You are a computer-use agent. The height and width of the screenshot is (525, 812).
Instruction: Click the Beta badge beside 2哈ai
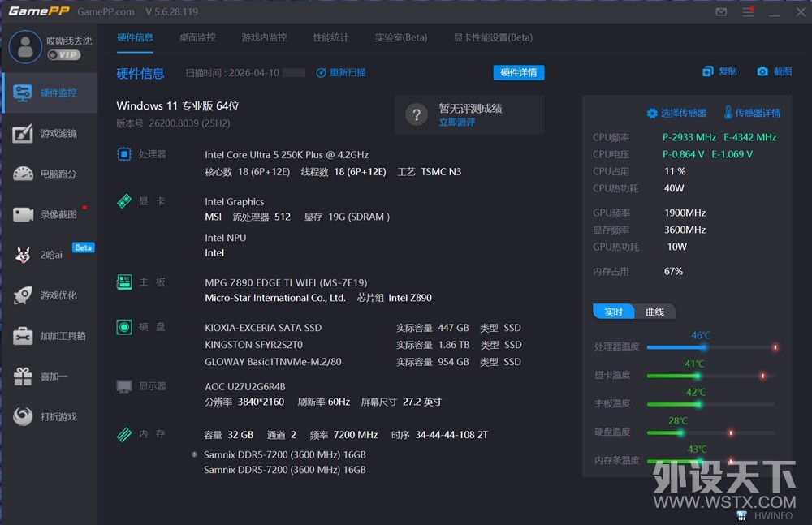coord(83,247)
